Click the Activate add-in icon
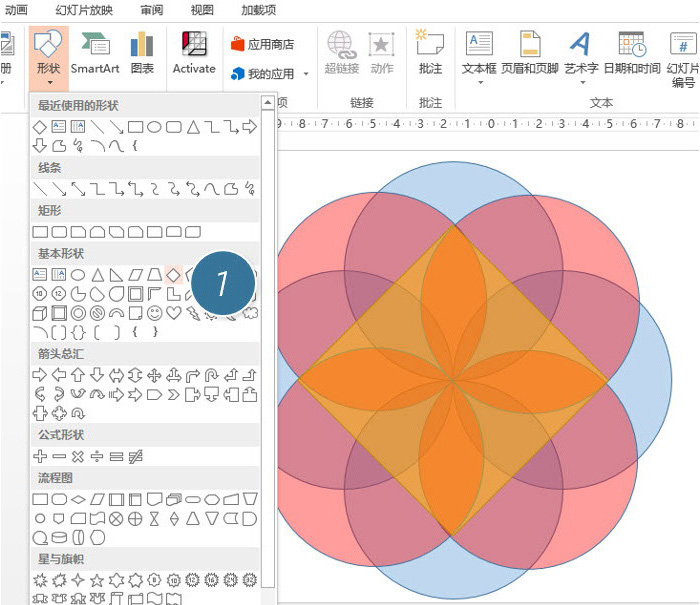This screenshot has width=700, height=605. 194,53
